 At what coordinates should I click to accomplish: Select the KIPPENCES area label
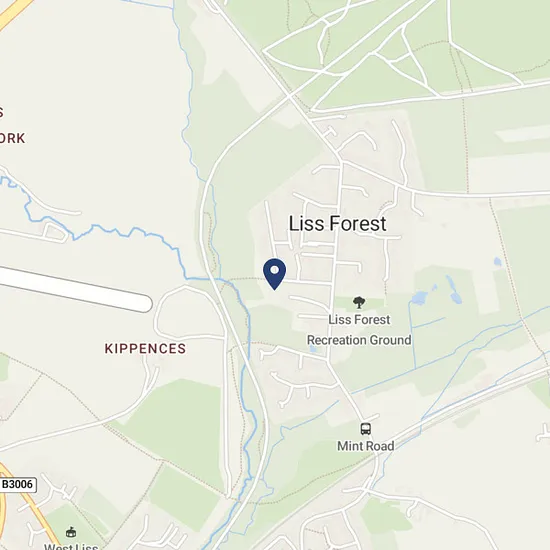(145, 349)
